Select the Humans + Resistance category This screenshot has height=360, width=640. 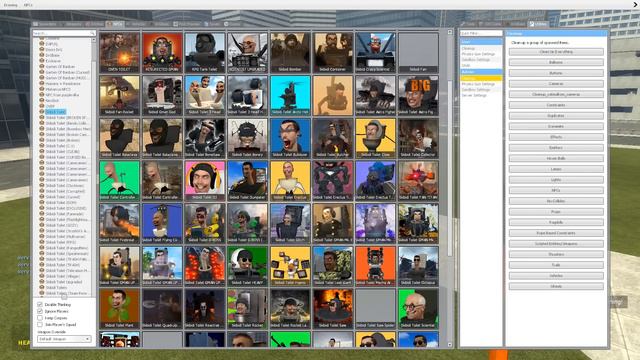[63, 84]
